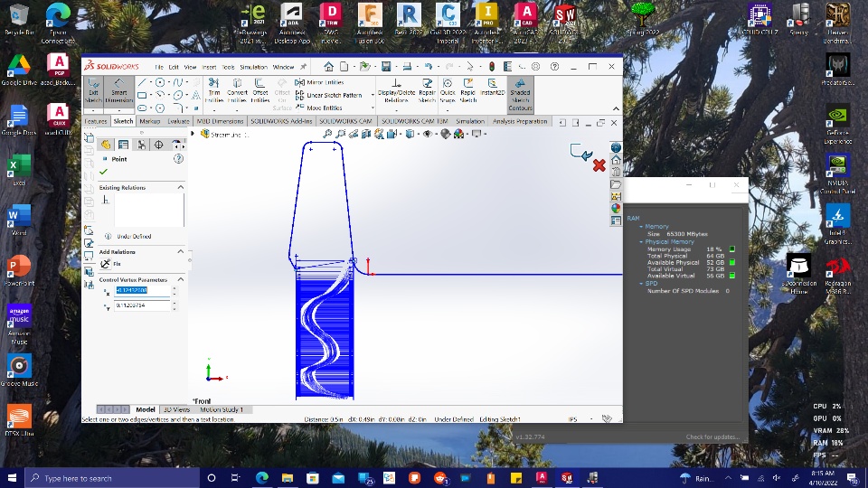868x488 pixels.
Task: Click the Windows Start button
Action: (x=12, y=478)
